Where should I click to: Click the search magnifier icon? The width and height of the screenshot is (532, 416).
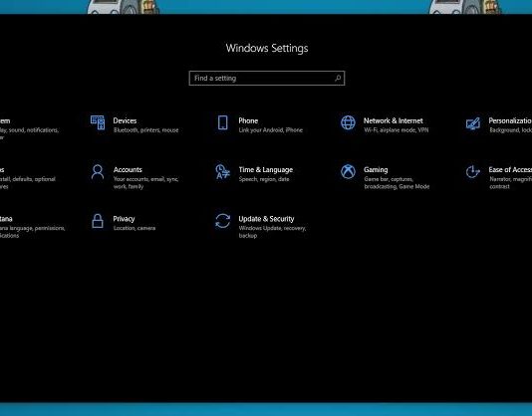coord(338,78)
